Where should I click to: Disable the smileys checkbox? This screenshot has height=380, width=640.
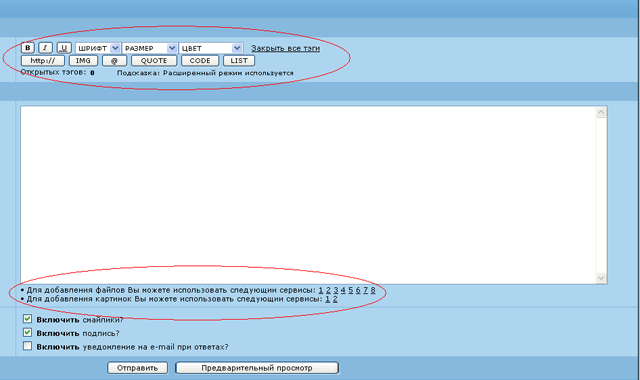(27, 319)
